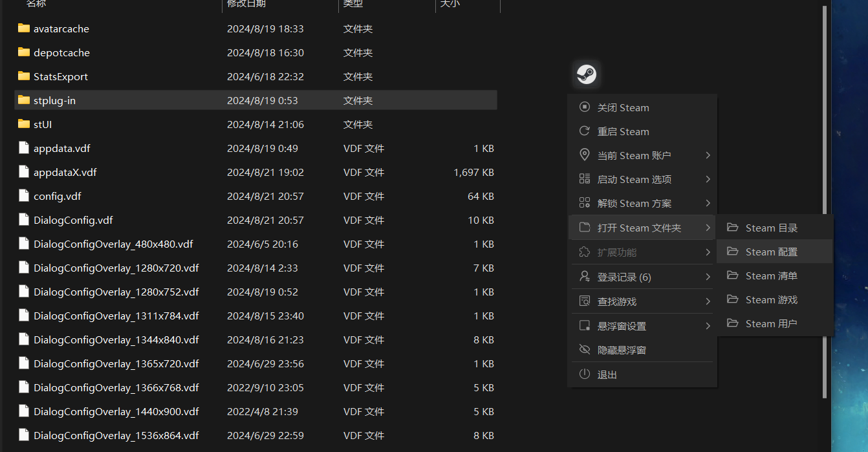868x452 pixels.
Task: Click the folder icon beside Steam 清单
Action: (733, 275)
